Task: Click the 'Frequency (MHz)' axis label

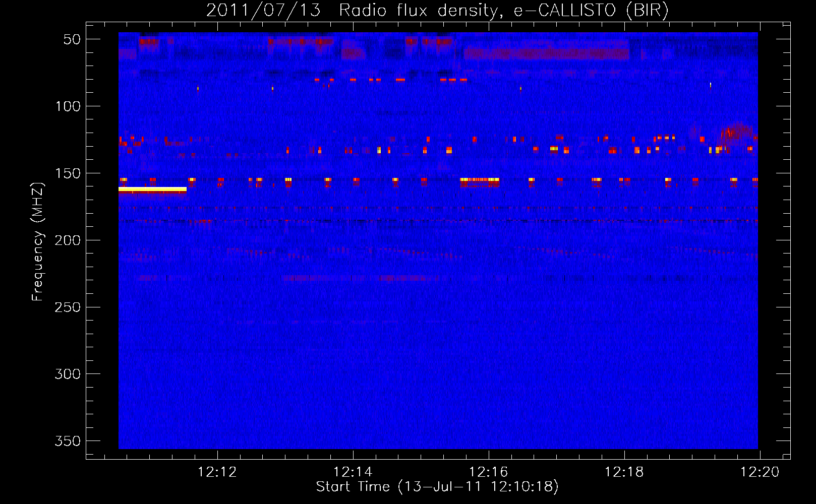Action: click(x=37, y=242)
